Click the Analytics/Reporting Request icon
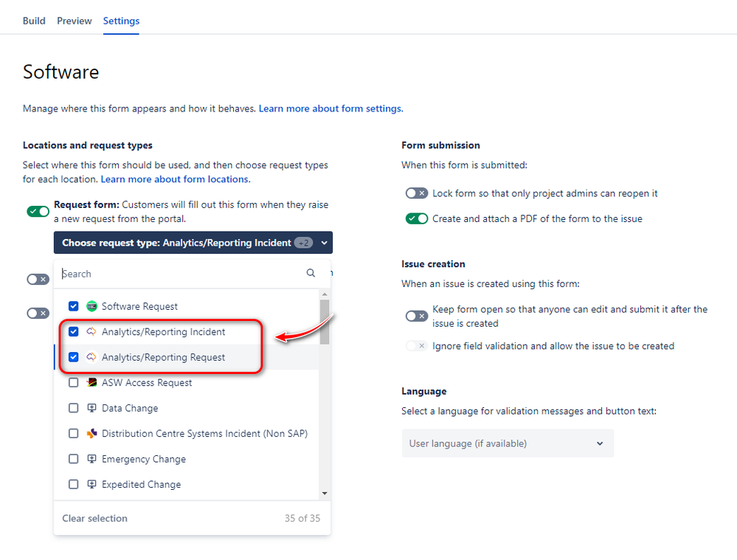 click(91, 357)
